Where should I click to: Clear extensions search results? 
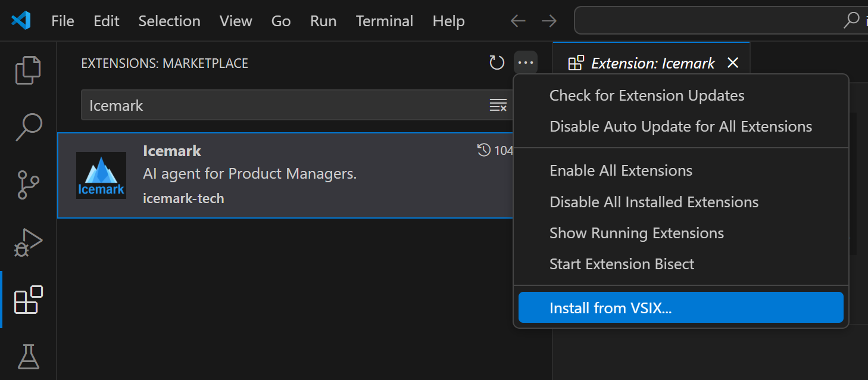(x=498, y=105)
